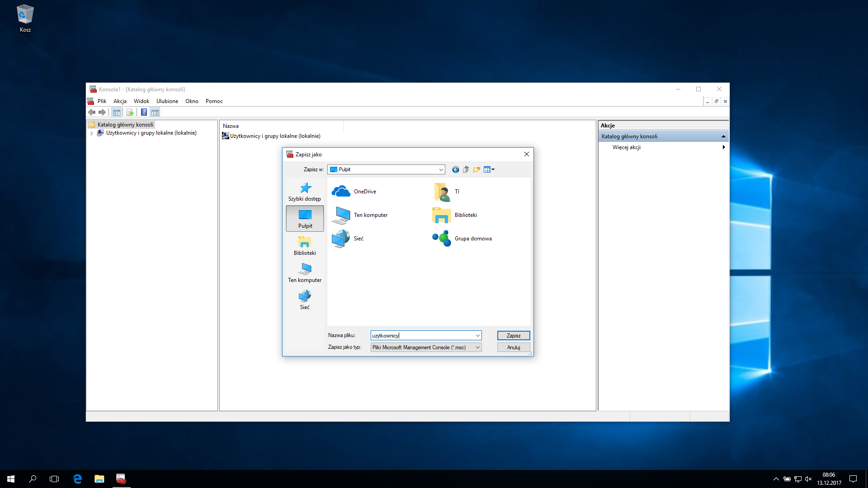Click the network icon in the system tray
868x488 pixels.
(x=798, y=479)
